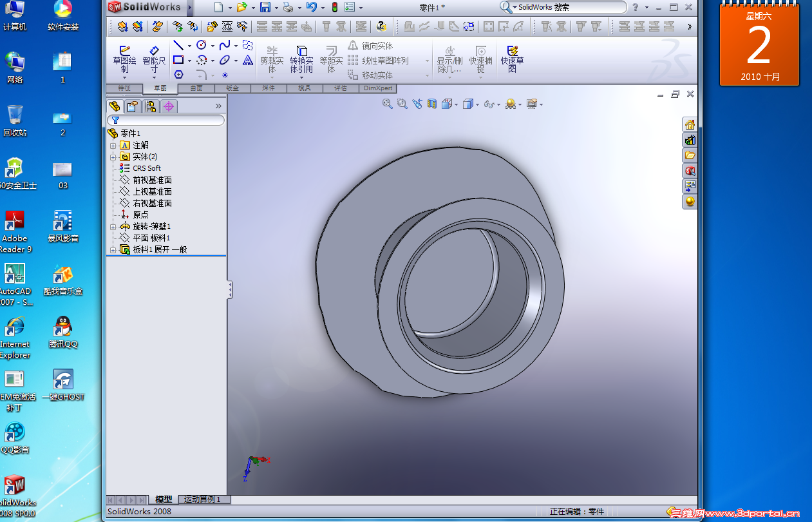Open the SolidWorks Search icon in task pane
The height and width of the screenshot is (522, 812).
690,171
